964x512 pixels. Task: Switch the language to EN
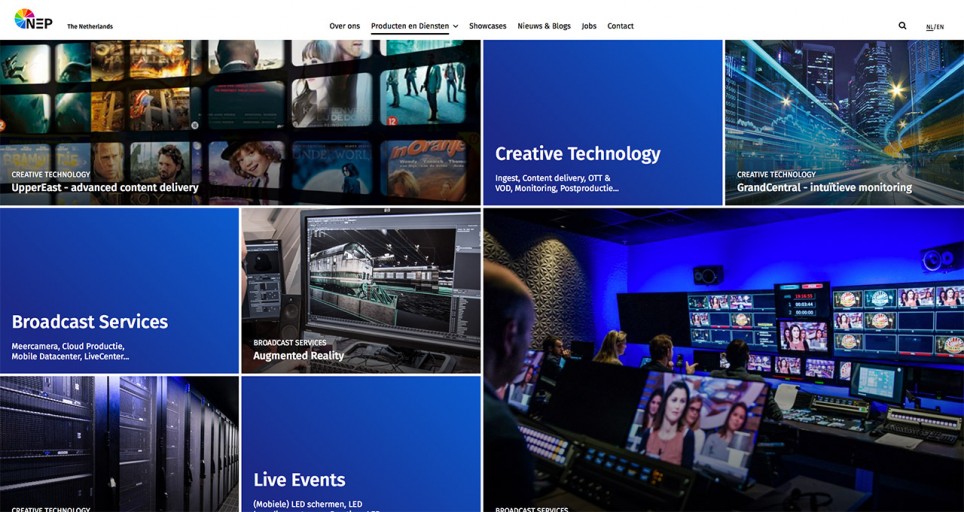pyautogui.click(x=940, y=27)
